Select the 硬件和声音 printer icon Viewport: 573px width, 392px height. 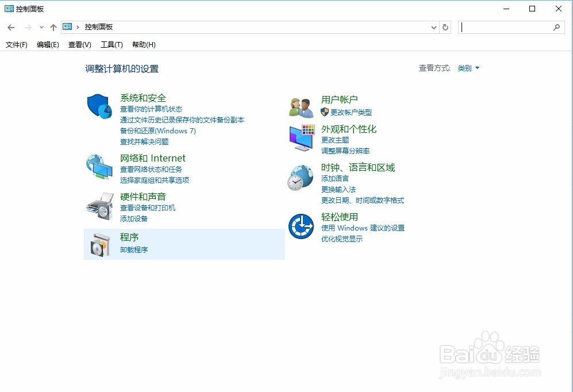(x=101, y=206)
